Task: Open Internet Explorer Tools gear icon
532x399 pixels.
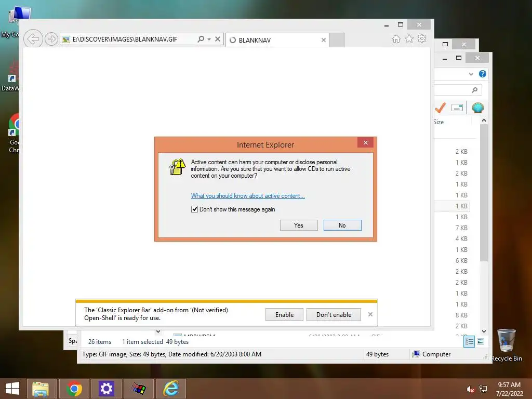Action: (422, 38)
